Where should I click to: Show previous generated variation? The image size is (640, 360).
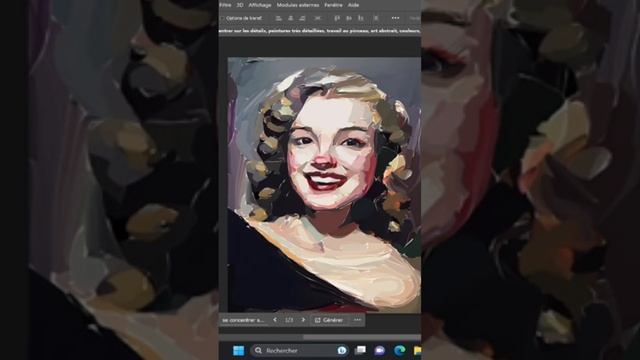point(275,320)
